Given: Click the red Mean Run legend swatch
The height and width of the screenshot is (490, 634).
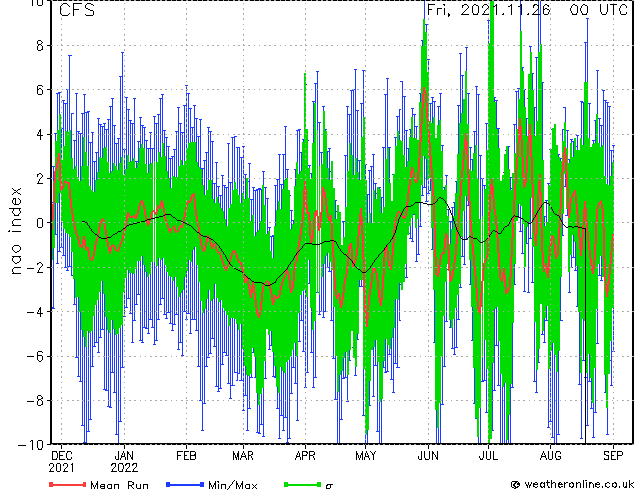Looking at the screenshot, I should (68, 484).
